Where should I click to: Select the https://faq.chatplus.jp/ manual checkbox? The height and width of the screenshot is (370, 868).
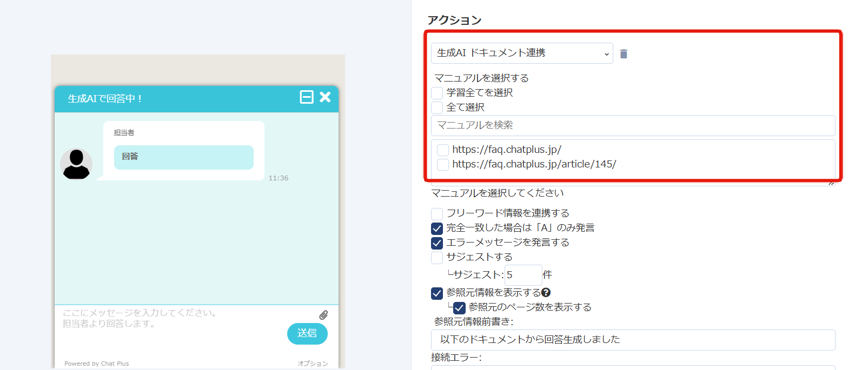[443, 150]
